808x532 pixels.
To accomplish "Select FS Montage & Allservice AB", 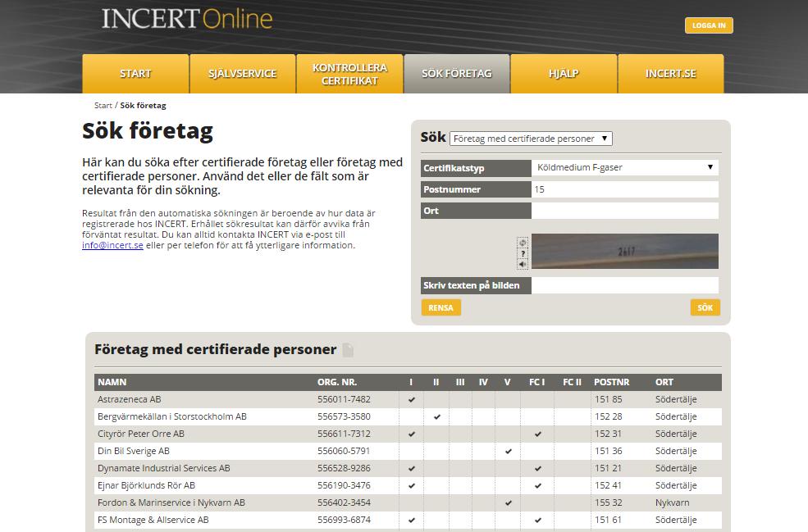I will click(x=153, y=521).
